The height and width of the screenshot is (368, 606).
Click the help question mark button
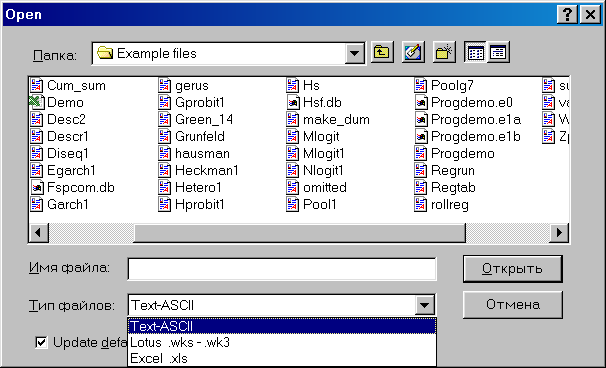pos(567,15)
